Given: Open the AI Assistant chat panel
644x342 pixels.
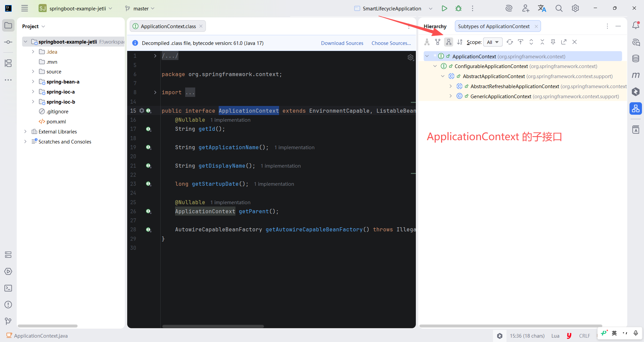Looking at the screenshot, I should pos(636,42).
